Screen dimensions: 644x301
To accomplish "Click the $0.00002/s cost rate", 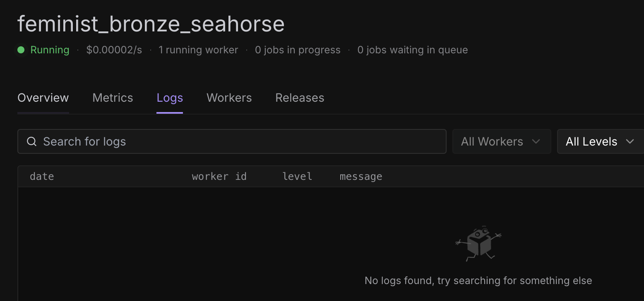I will [114, 50].
